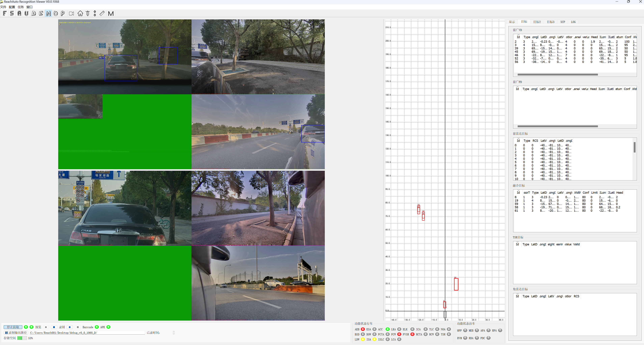Toggle the highlighted N toolbar icon

pos(48,13)
